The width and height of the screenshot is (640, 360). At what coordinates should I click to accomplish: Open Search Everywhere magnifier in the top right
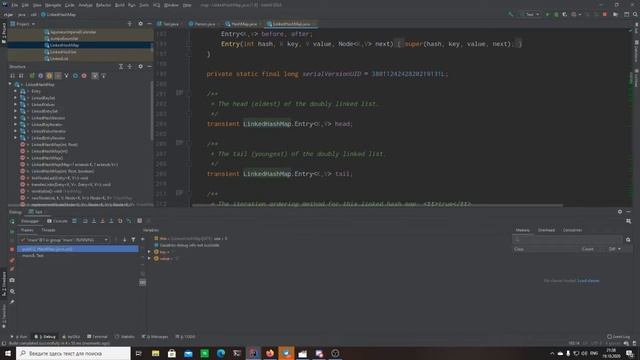[x=635, y=14]
